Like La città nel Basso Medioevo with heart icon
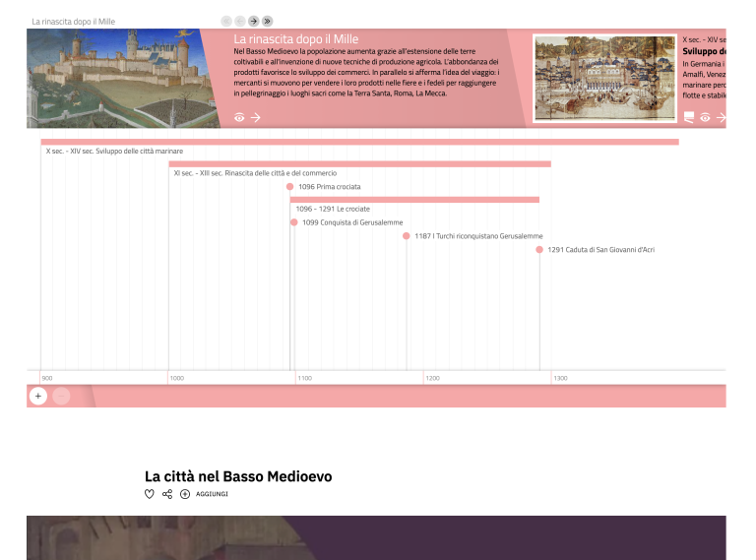Image resolution: width=756 pixels, height=560 pixels. 150,494
